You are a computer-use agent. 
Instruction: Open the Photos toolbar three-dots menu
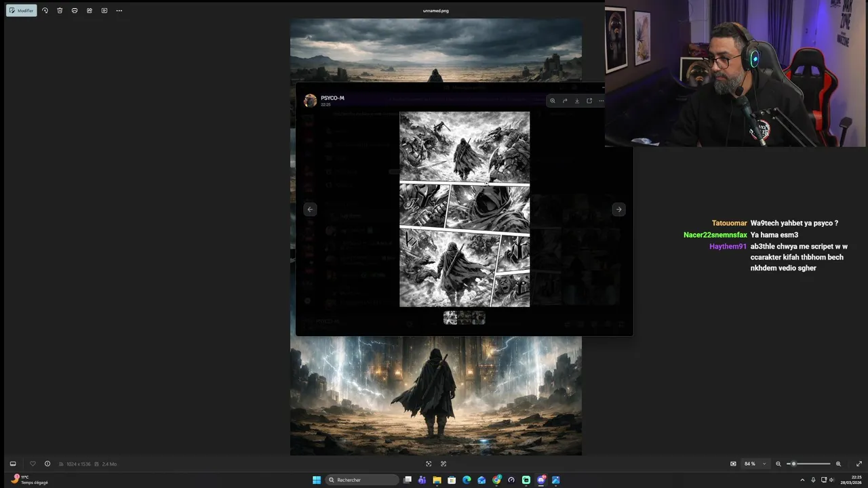[119, 11]
